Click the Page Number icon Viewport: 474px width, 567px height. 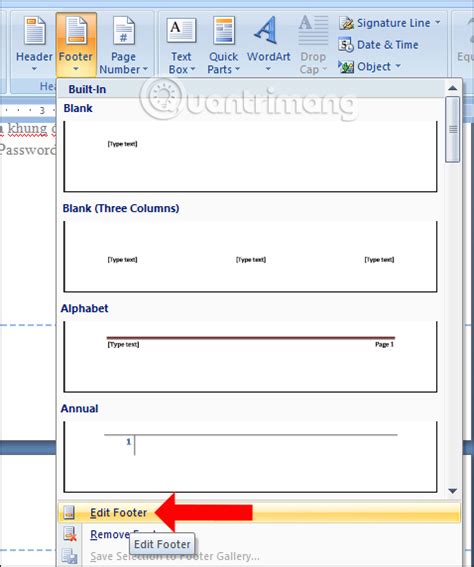click(x=124, y=31)
